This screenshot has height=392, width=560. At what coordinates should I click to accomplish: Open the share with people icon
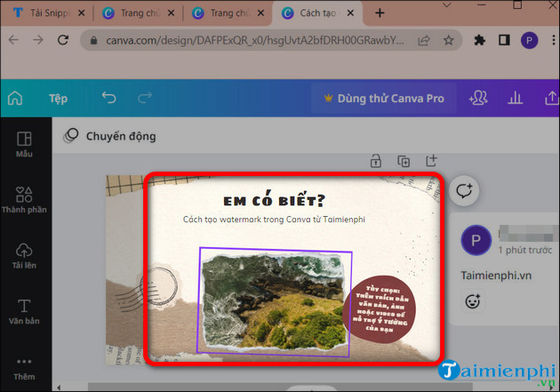478,98
